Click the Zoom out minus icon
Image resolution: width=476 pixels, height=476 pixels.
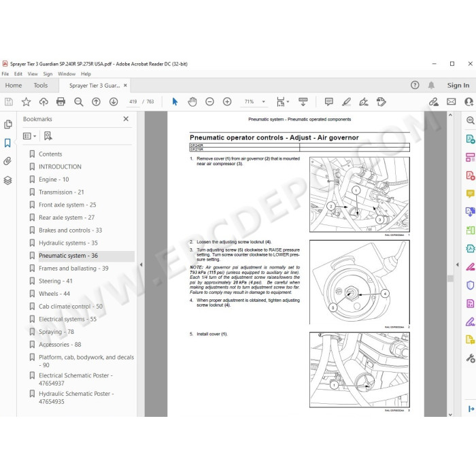click(x=209, y=101)
